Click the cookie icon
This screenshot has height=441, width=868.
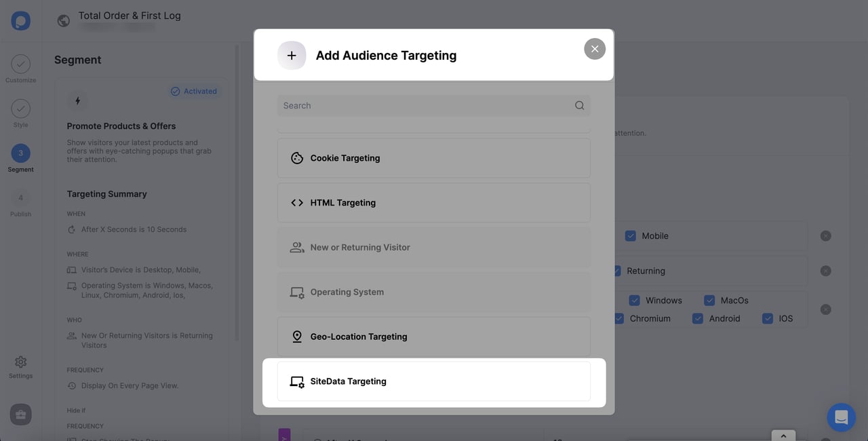click(297, 158)
